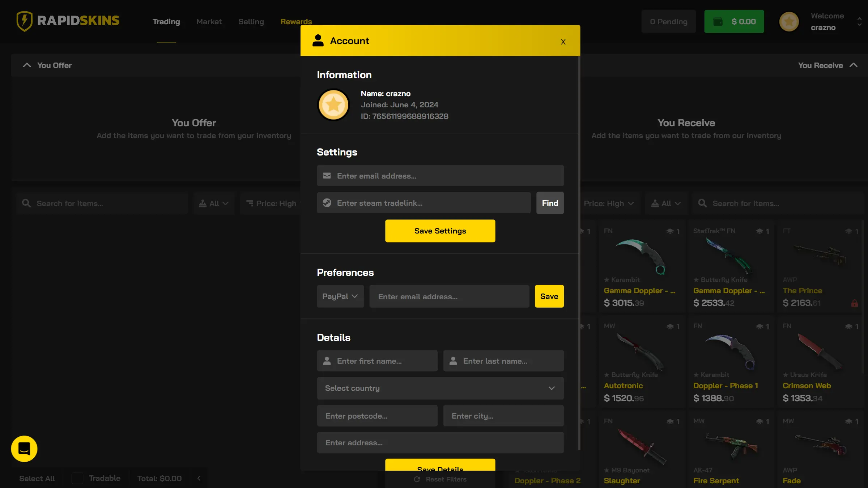Switch to the Market tab
Screen dimensions: 868x488
coord(209,22)
